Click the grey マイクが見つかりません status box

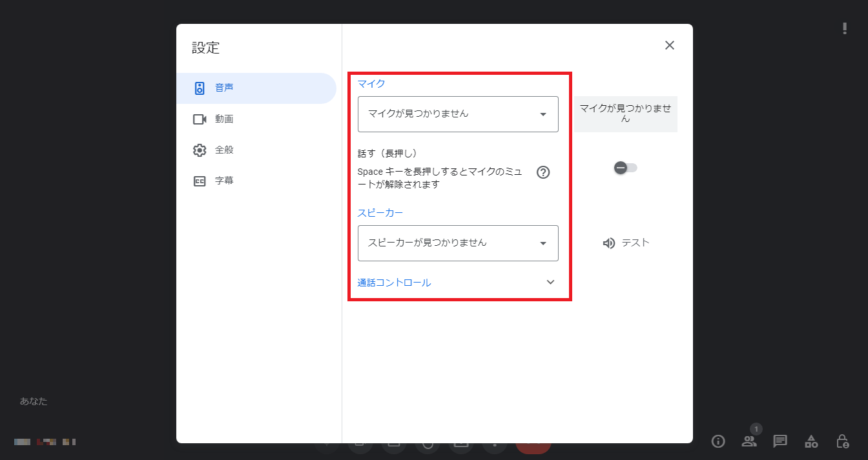point(625,114)
